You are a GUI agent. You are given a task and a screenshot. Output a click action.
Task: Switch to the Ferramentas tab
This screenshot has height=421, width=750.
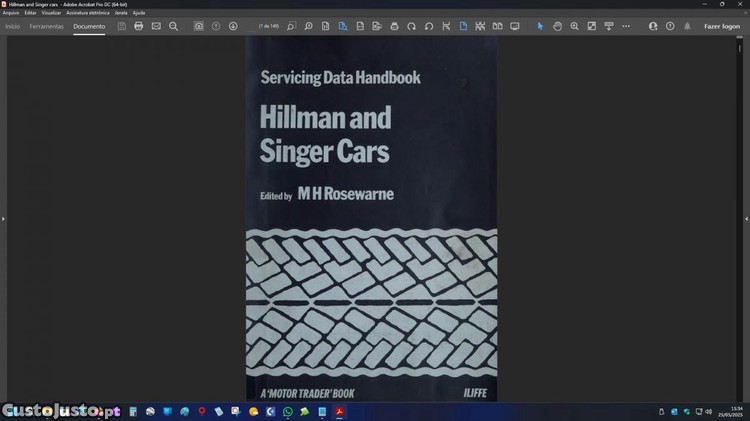coord(46,26)
